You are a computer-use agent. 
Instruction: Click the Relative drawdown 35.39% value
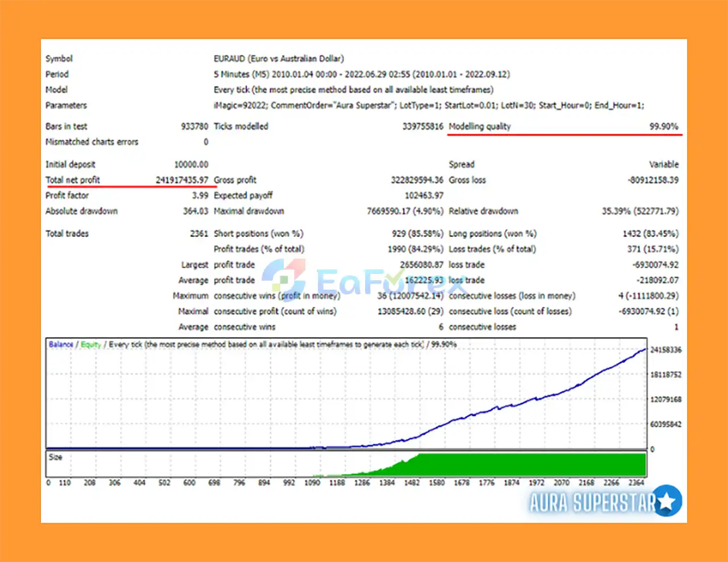click(x=640, y=211)
